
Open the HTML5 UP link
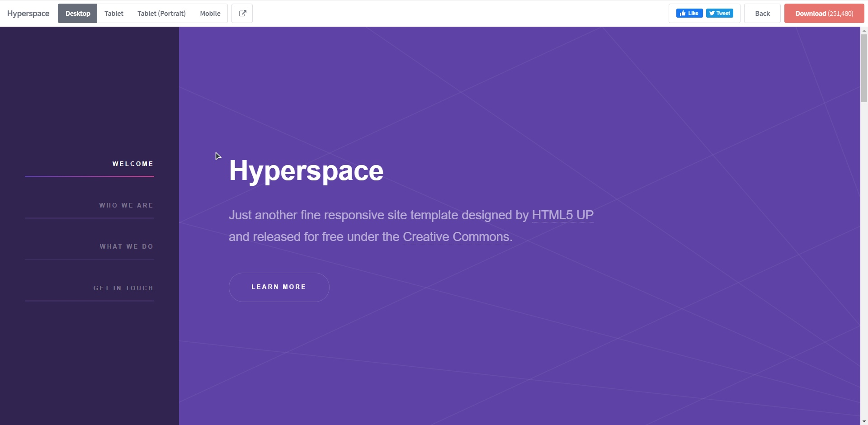[x=563, y=215]
